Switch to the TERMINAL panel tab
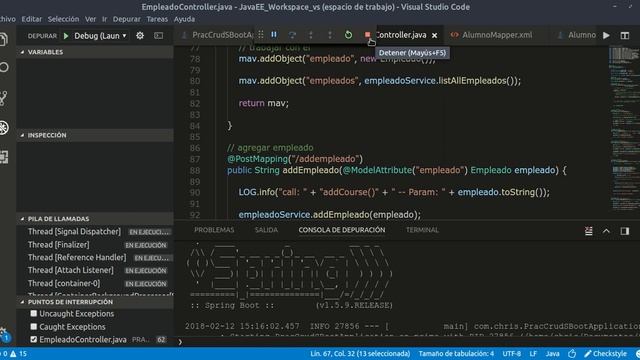The height and width of the screenshot is (360, 640). click(x=422, y=230)
